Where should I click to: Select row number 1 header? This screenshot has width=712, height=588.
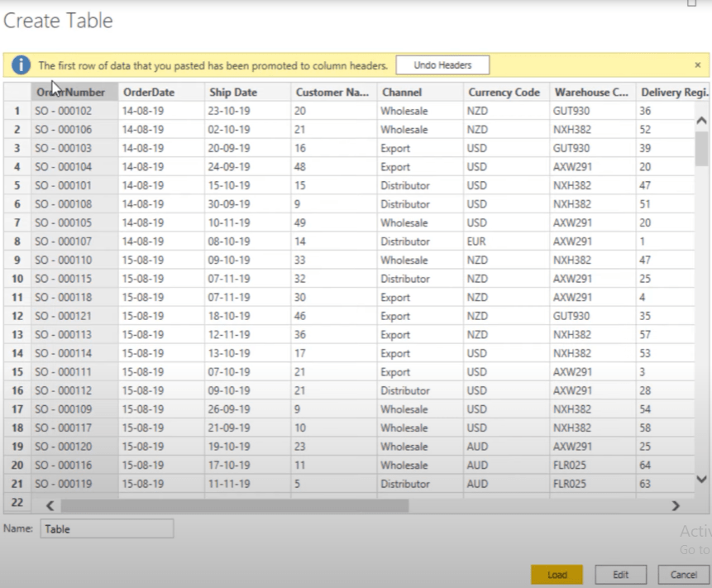[17, 111]
